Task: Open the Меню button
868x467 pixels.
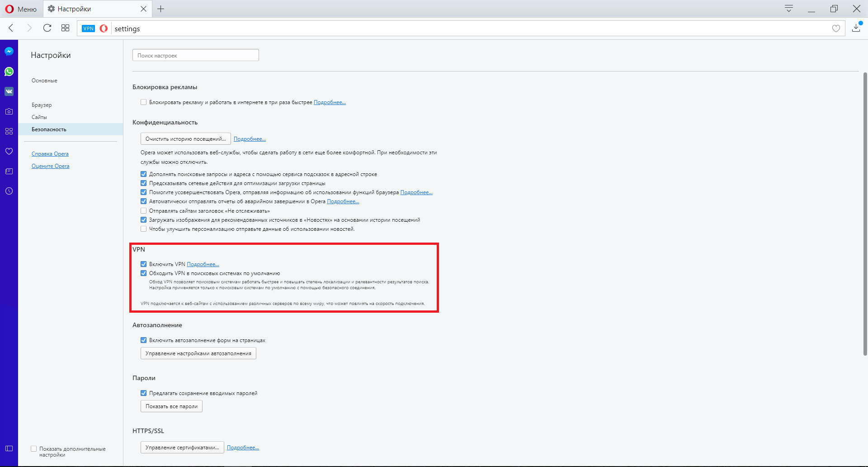Action: coord(21,9)
